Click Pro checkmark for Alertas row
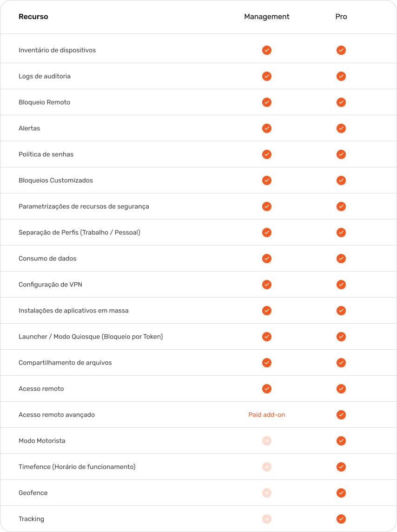397x532 pixels. point(341,128)
